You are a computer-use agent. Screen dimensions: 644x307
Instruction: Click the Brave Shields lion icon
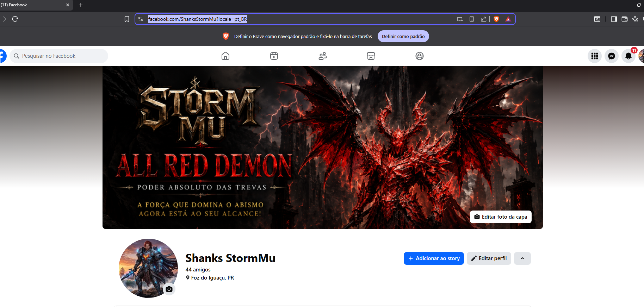(496, 19)
